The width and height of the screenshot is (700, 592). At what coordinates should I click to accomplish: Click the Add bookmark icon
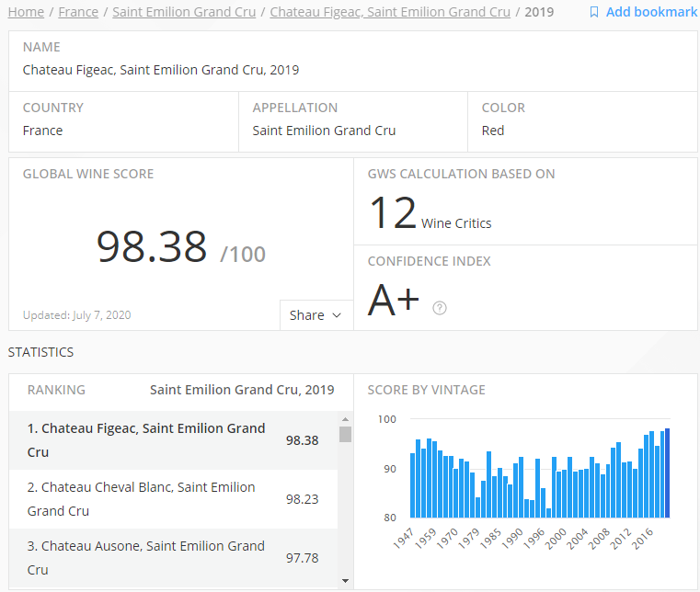click(593, 12)
